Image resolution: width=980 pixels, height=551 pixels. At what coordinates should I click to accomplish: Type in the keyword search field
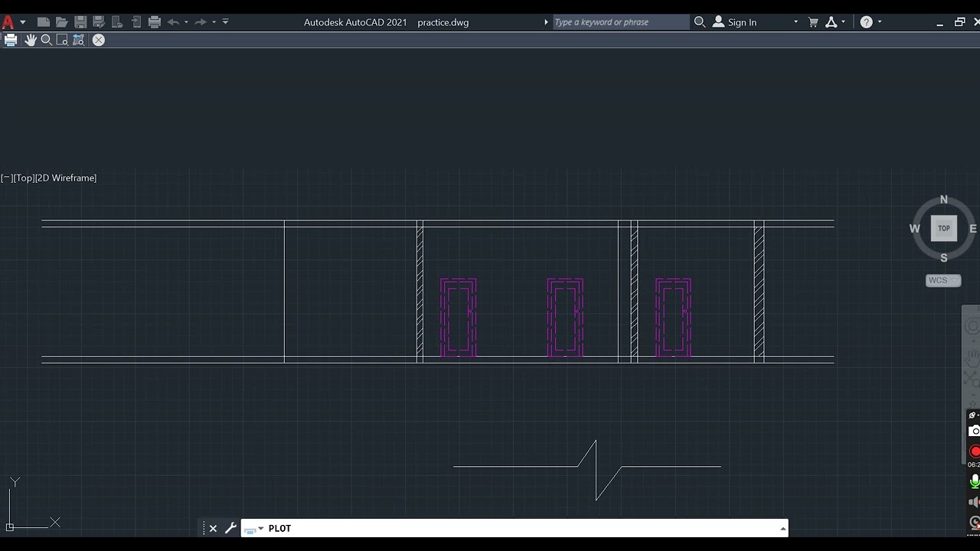coord(621,22)
